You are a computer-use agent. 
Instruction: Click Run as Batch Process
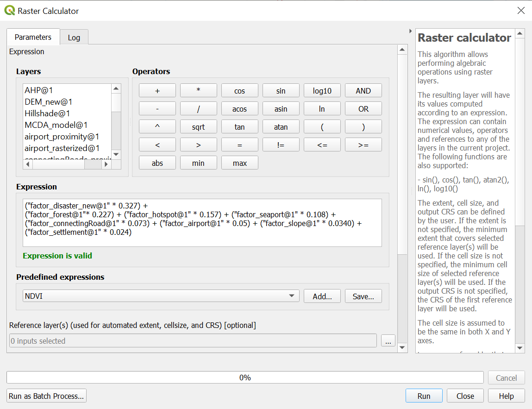[46, 396]
